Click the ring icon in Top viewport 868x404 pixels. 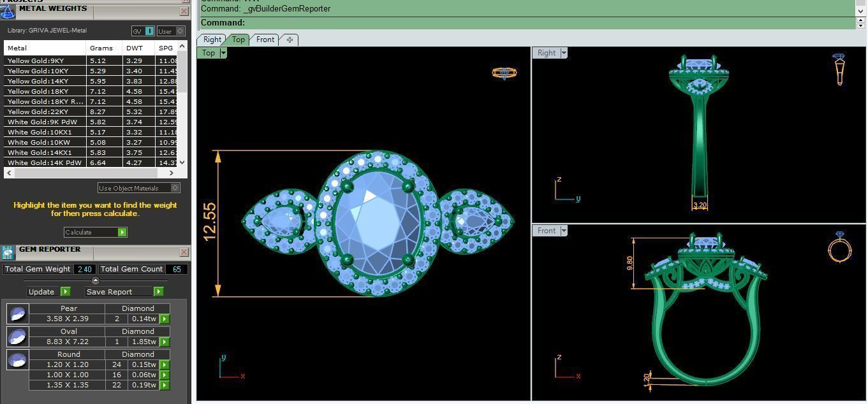pos(504,73)
